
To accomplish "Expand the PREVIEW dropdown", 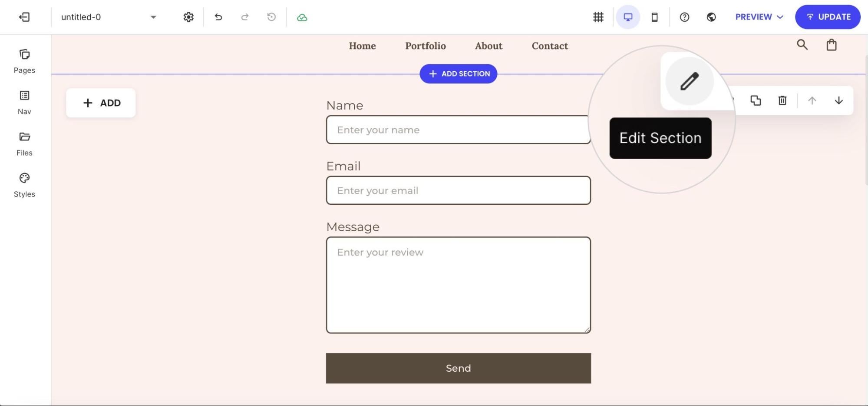I will [759, 17].
